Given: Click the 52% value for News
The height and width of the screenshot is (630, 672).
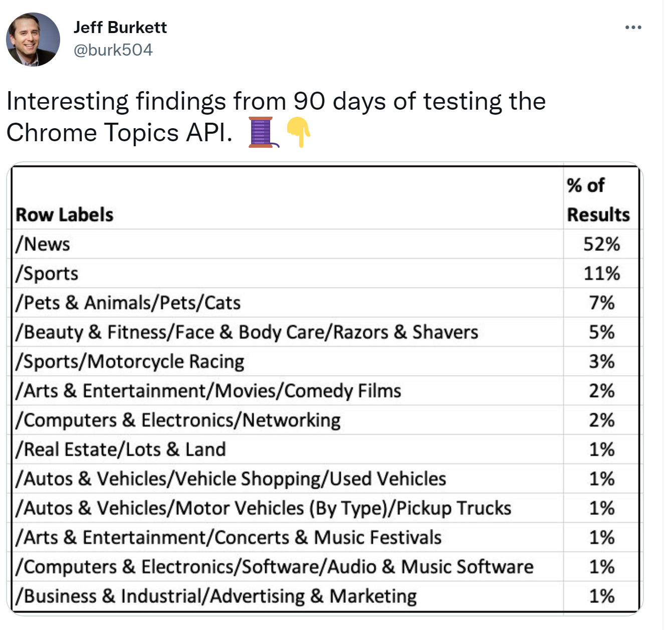Looking at the screenshot, I should click(601, 244).
